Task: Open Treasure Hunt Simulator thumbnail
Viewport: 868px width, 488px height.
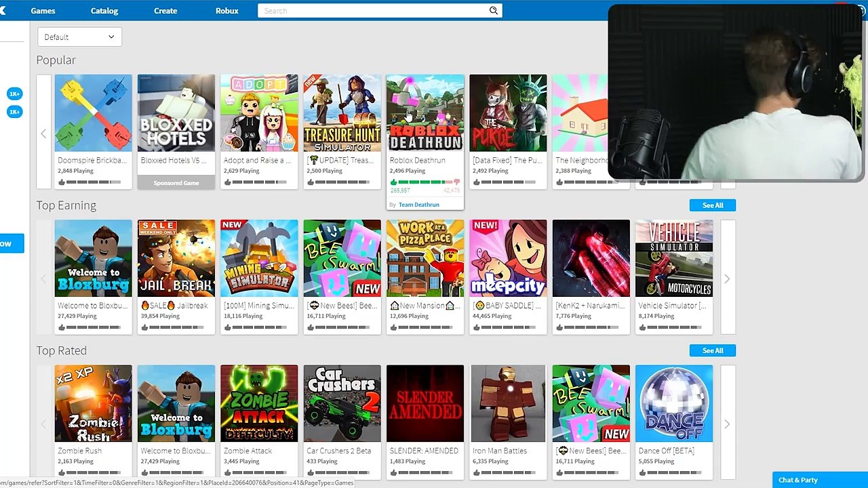Action: 342,113
